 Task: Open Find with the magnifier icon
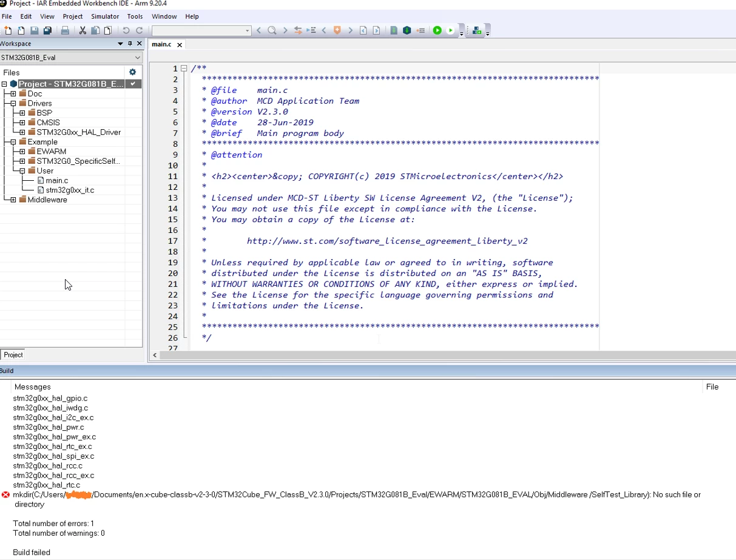click(272, 30)
